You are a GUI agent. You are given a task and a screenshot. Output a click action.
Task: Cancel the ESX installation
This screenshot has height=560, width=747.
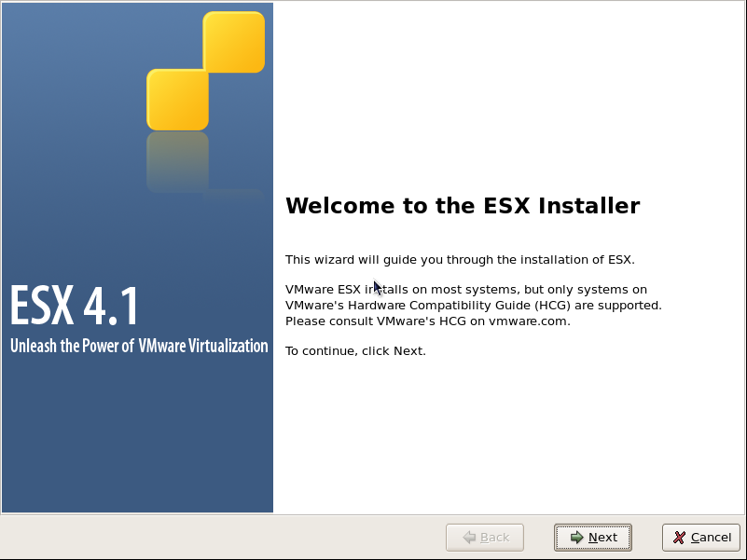700,537
